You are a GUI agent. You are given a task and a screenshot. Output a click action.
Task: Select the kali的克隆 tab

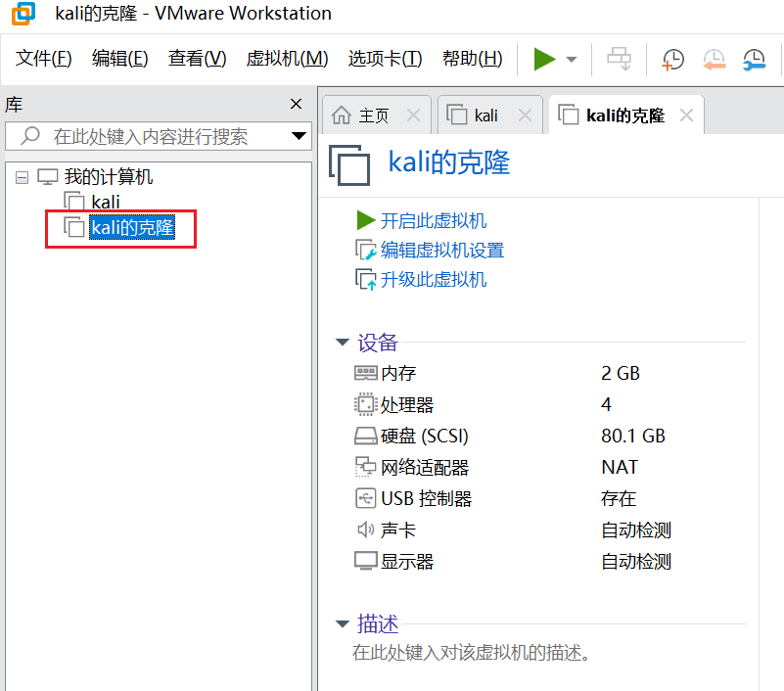(625, 115)
